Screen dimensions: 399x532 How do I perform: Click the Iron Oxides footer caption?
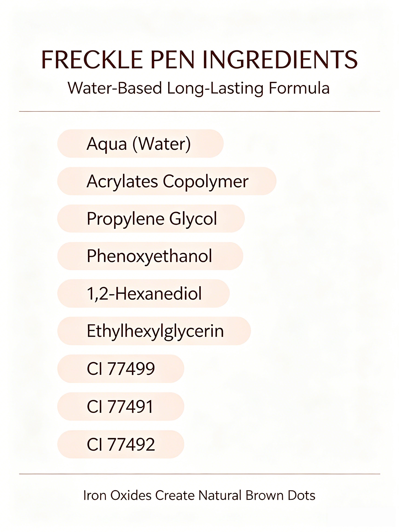[199, 496]
